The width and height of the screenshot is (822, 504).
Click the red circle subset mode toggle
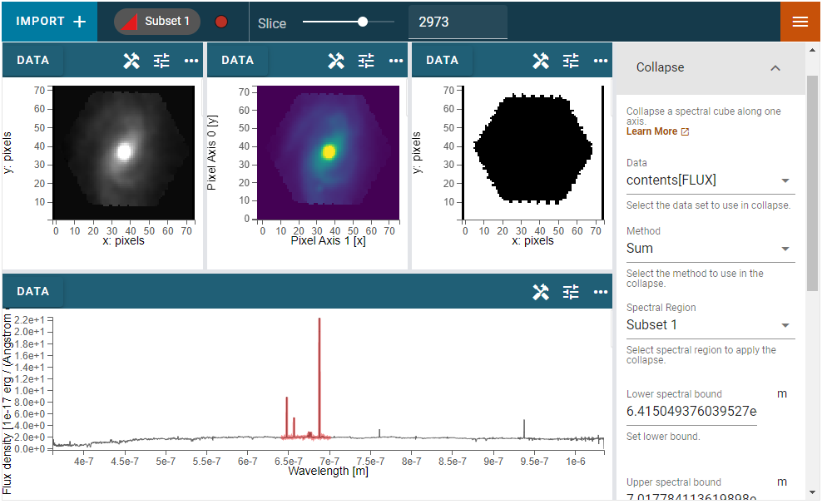221,22
